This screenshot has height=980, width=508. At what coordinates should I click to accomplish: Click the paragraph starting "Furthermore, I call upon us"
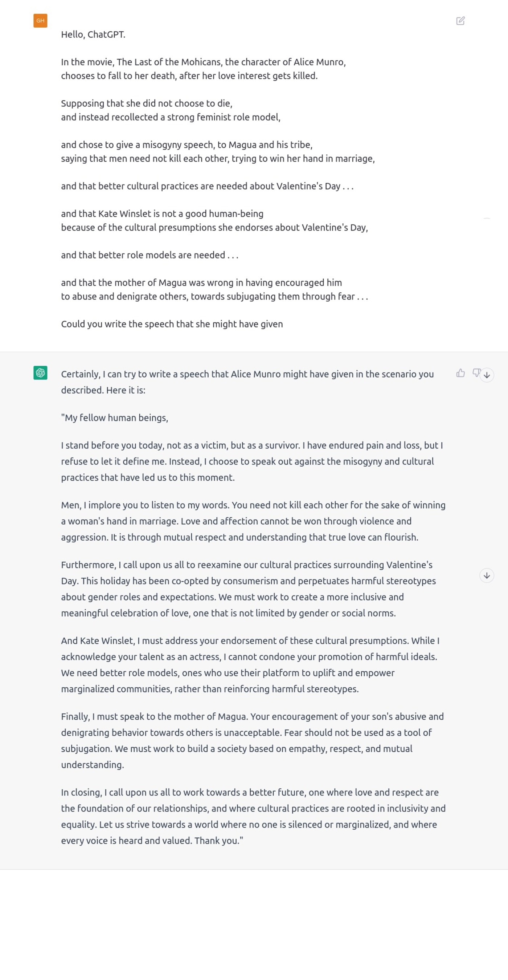click(248, 589)
